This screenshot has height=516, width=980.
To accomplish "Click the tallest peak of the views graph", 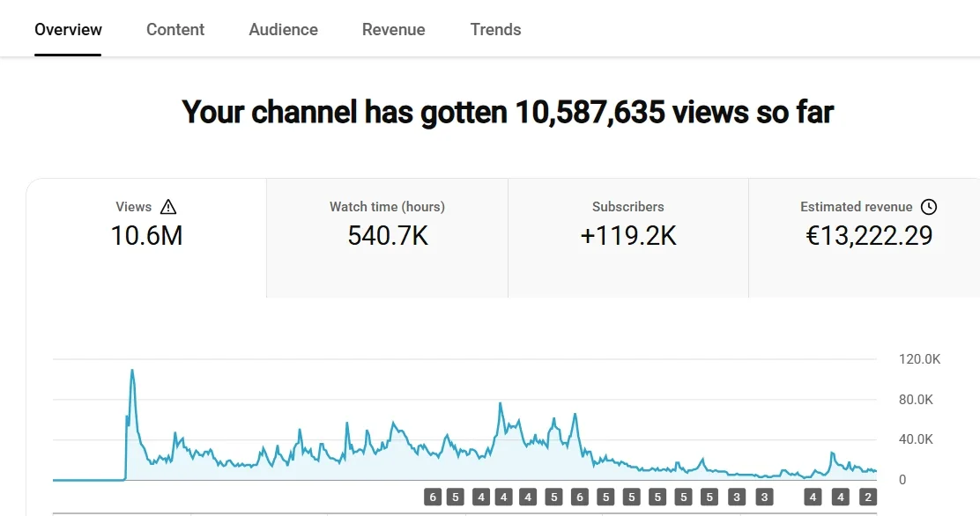I will pyautogui.click(x=132, y=371).
